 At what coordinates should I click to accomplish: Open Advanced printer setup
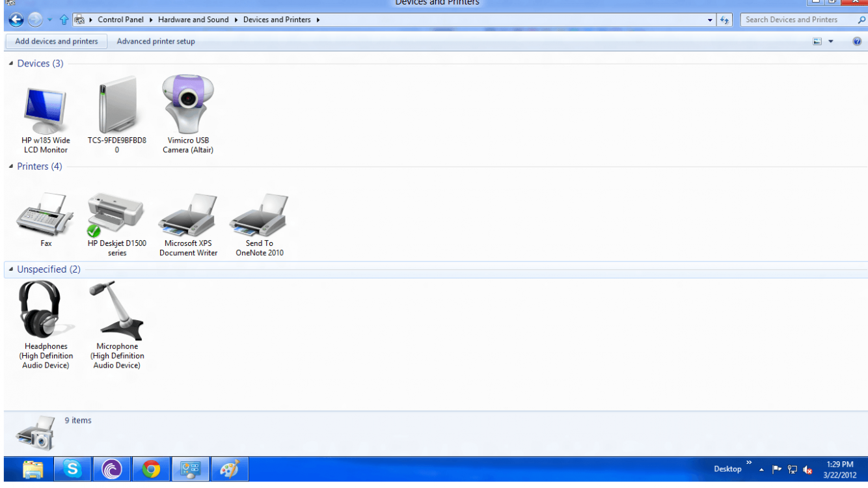coord(156,41)
